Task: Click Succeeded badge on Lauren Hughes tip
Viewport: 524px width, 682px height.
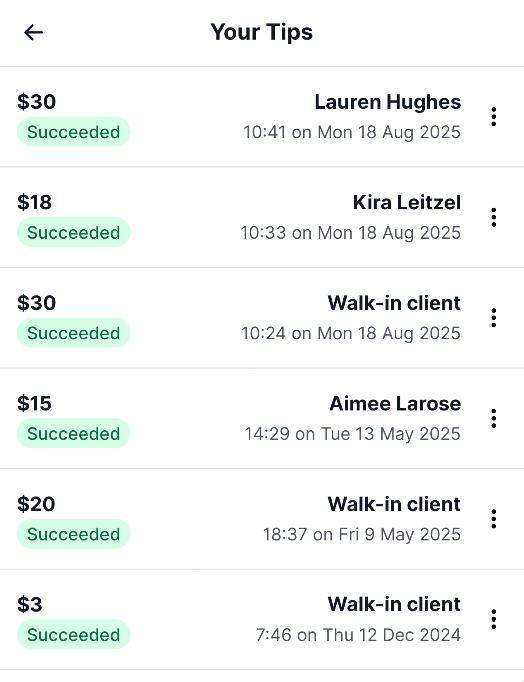Action: pos(73,131)
